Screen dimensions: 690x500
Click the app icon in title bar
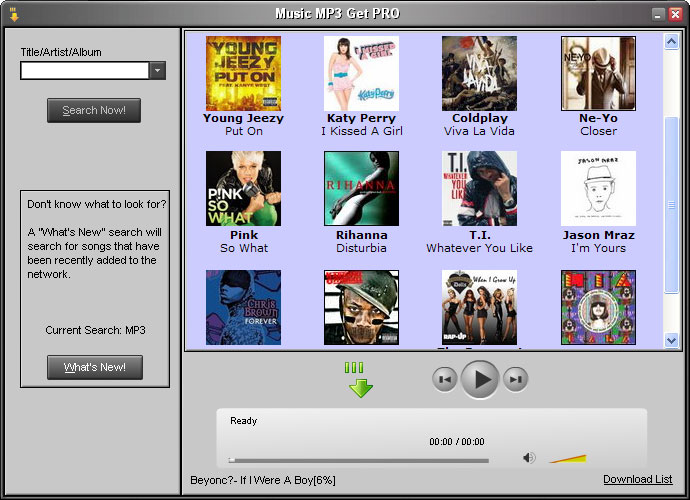(14, 14)
